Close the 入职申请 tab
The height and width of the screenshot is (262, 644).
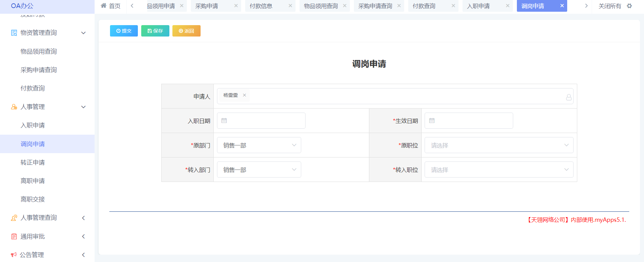pyautogui.click(x=507, y=6)
